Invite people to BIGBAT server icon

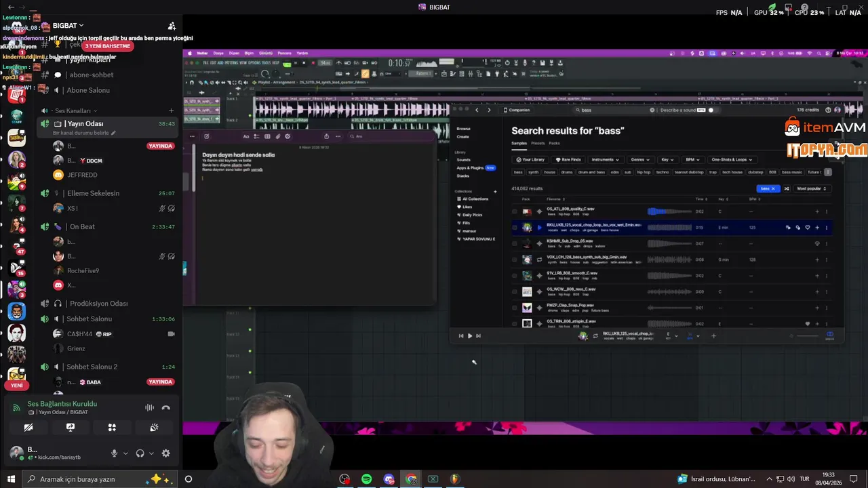(x=172, y=26)
